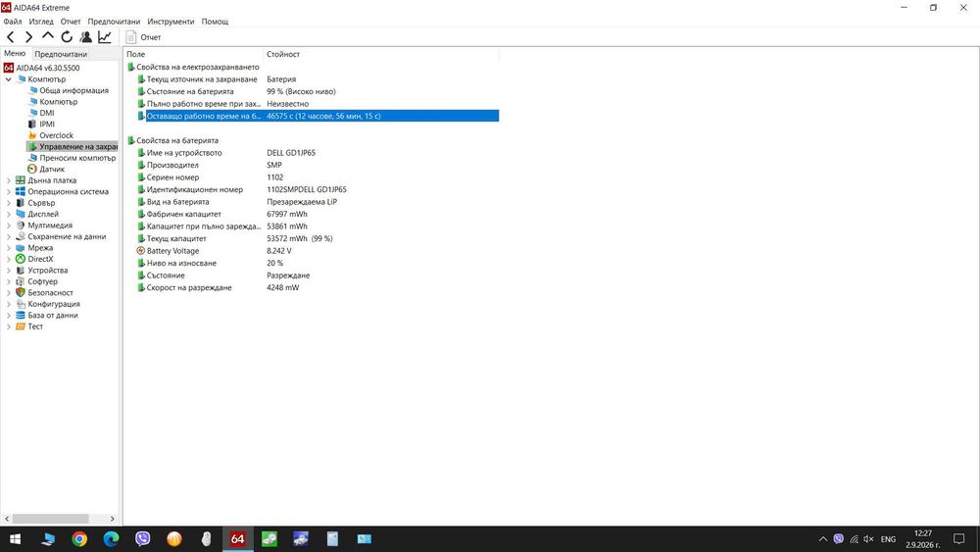Open the graph chart icon in toolbar
This screenshot has width=980, height=552.
105,37
